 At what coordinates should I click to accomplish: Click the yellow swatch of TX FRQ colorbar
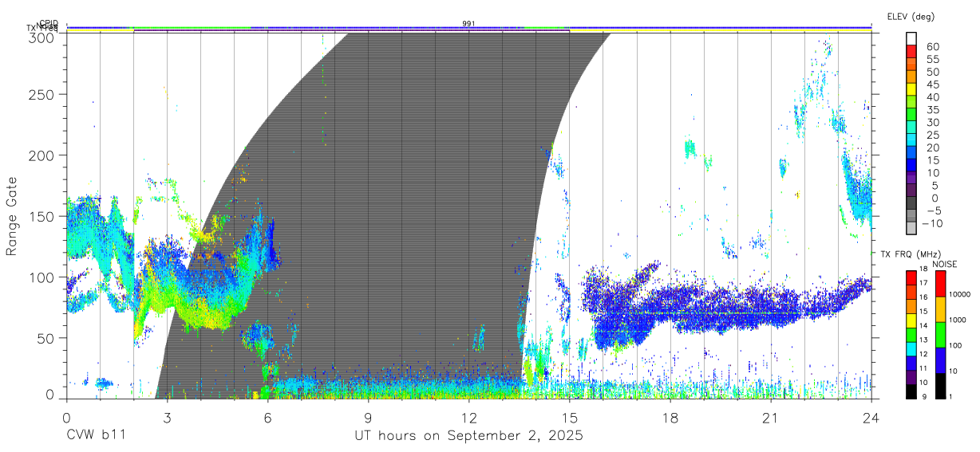pyautogui.click(x=911, y=321)
